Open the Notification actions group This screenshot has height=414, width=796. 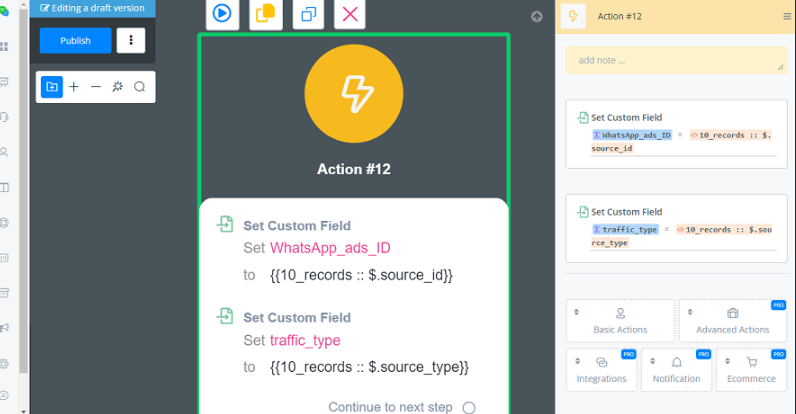click(x=676, y=370)
